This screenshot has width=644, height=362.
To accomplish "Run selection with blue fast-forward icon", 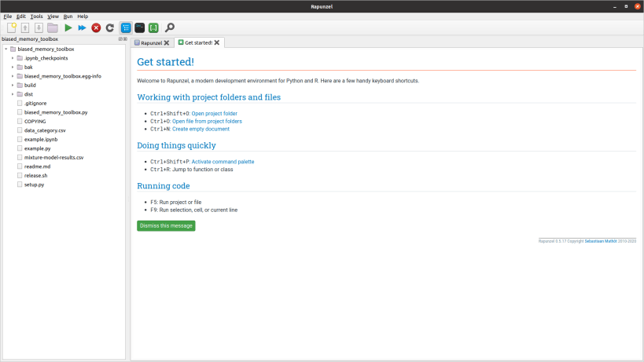I will click(82, 28).
